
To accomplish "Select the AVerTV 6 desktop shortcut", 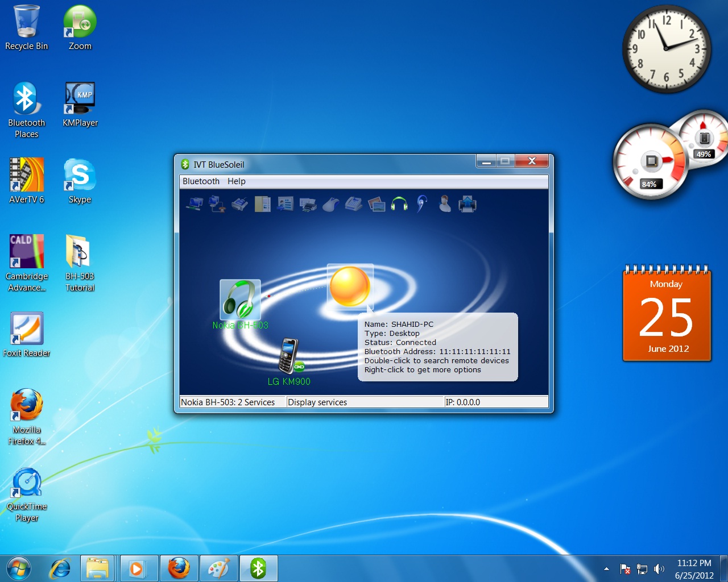I will (x=26, y=181).
